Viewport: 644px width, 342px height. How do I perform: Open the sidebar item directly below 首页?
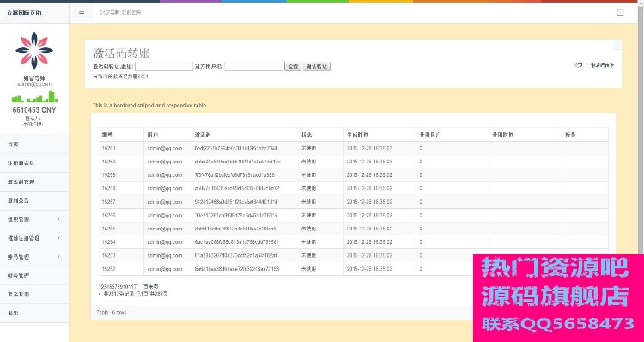click(x=34, y=163)
